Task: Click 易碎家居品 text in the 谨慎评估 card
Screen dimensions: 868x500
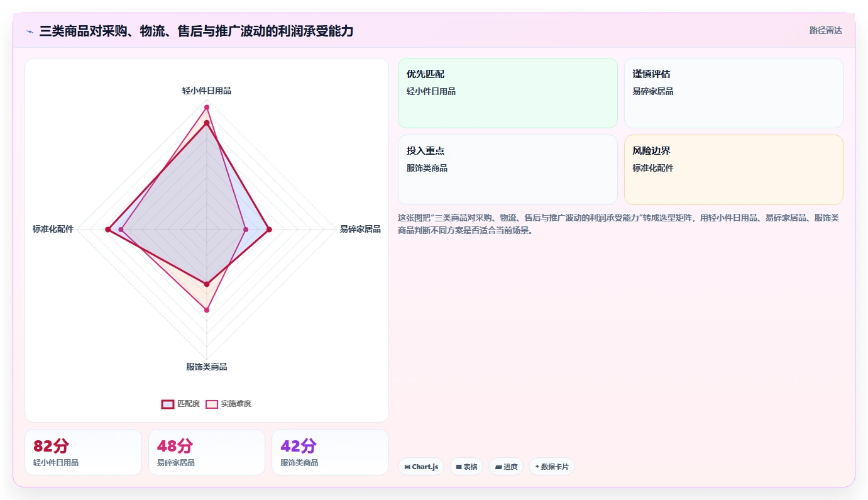Action: pos(653,91)
